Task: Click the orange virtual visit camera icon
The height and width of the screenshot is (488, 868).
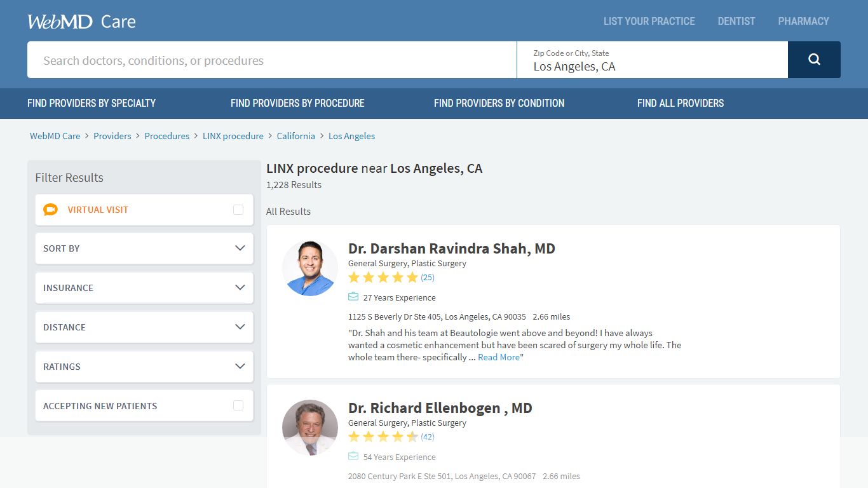Action: click(x=50, y=210)
